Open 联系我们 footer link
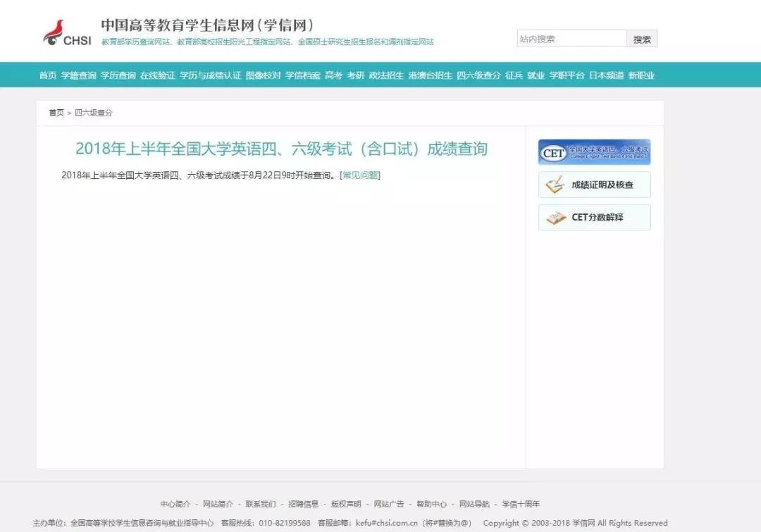The height and width of the screenshot is (532, 761). click(261, 504)
